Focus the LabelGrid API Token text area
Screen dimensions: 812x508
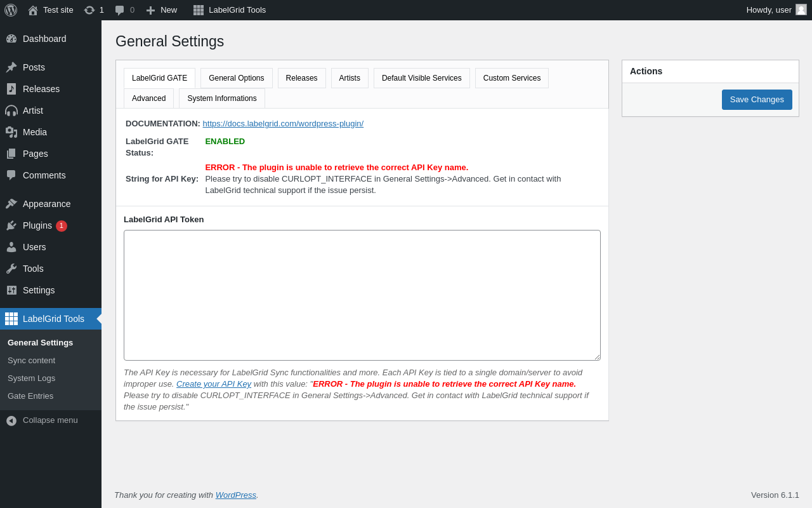[362, 295]
